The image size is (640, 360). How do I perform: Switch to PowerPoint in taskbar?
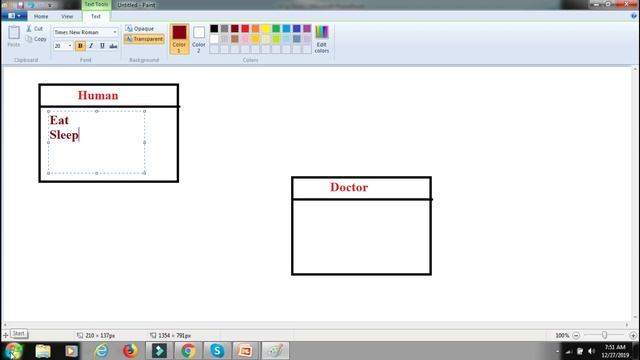tap(246, 351)
